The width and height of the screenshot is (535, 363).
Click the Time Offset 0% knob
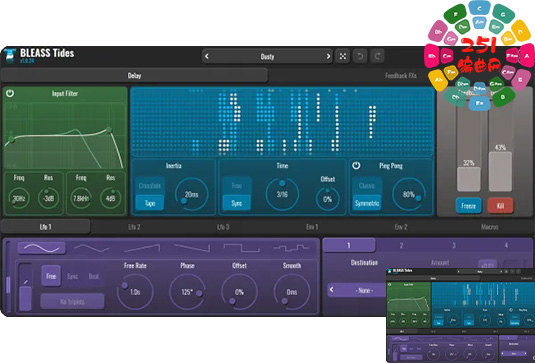tap(328, 199)
